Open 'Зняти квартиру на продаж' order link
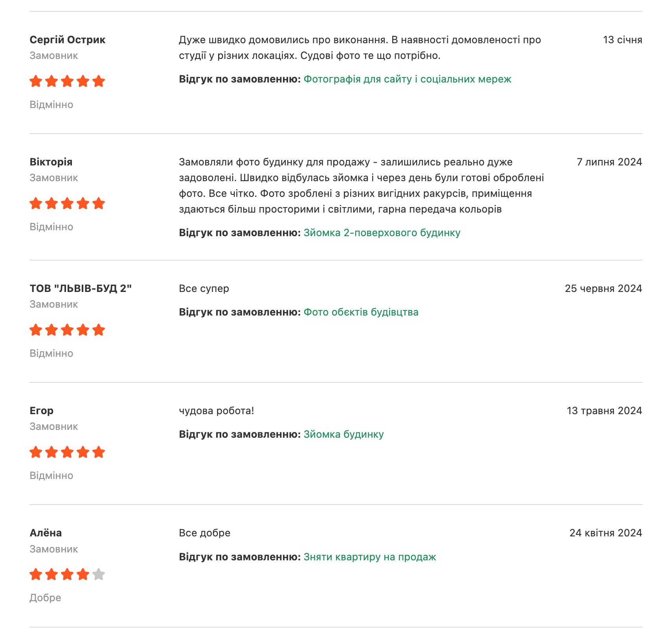 point(370,557)
